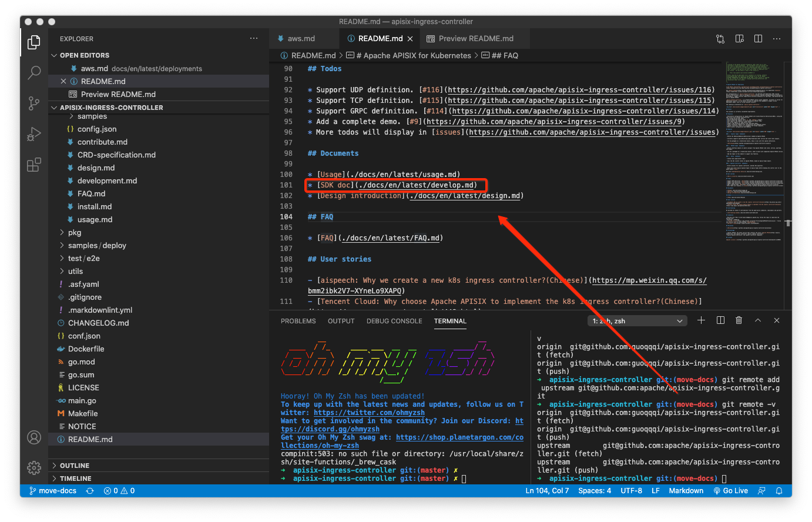
Task: Open the Source Control view
Action: 34,103
